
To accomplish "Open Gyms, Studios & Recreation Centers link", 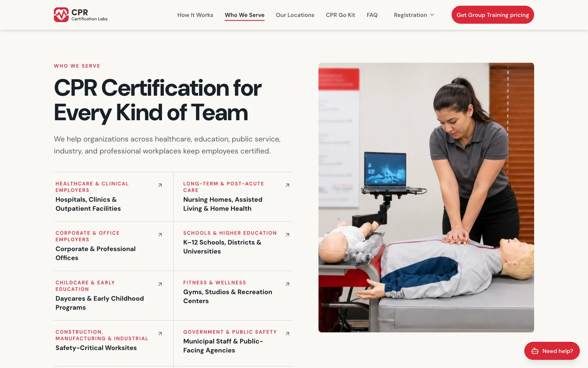I will [228, 296].
